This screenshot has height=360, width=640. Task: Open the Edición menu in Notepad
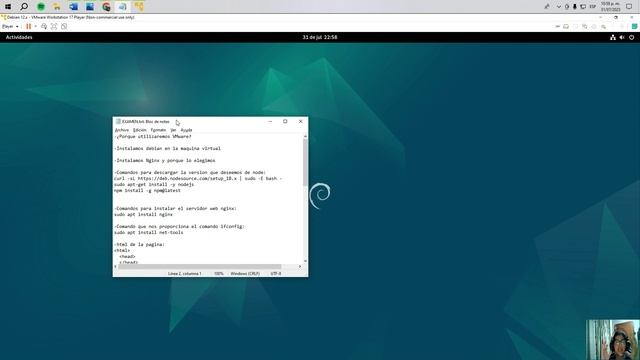(140, 130)
